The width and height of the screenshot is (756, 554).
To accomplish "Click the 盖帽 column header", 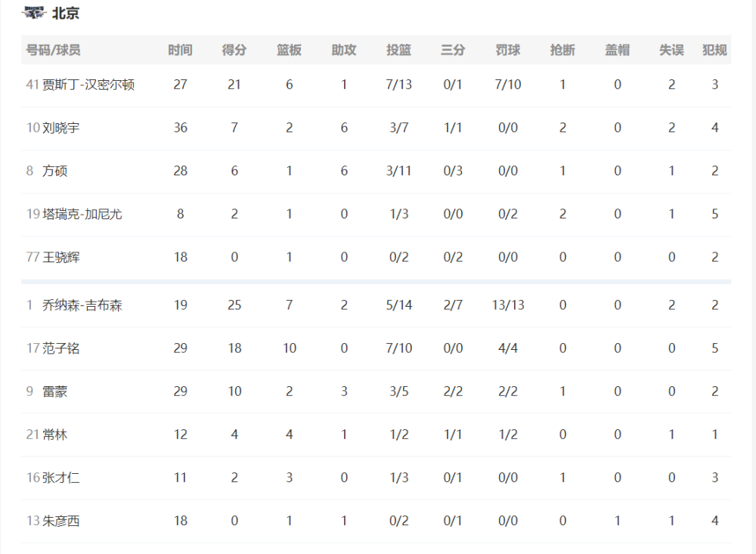I will 618,50.
